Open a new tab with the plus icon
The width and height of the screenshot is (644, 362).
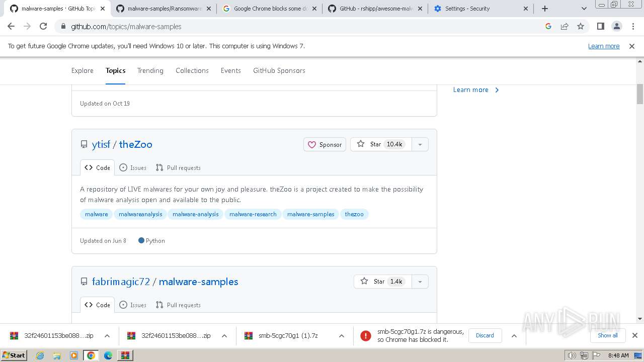tap(545, 9)
